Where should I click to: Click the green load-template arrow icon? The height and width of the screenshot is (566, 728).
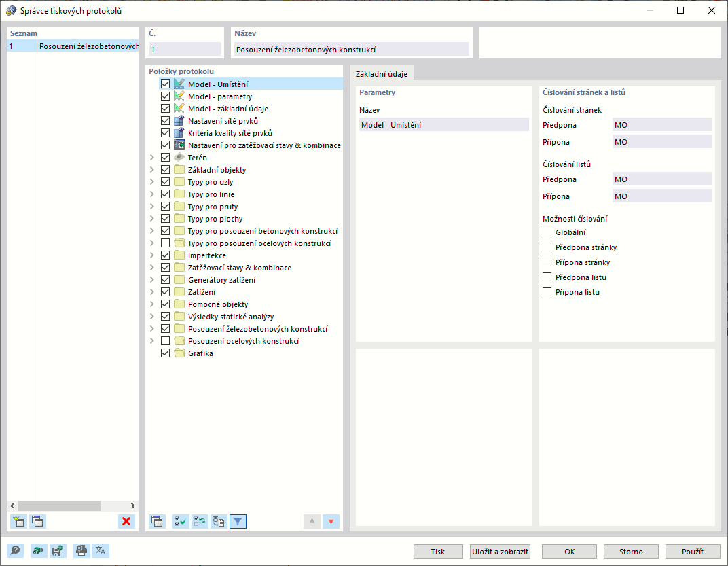coord(39,550)
